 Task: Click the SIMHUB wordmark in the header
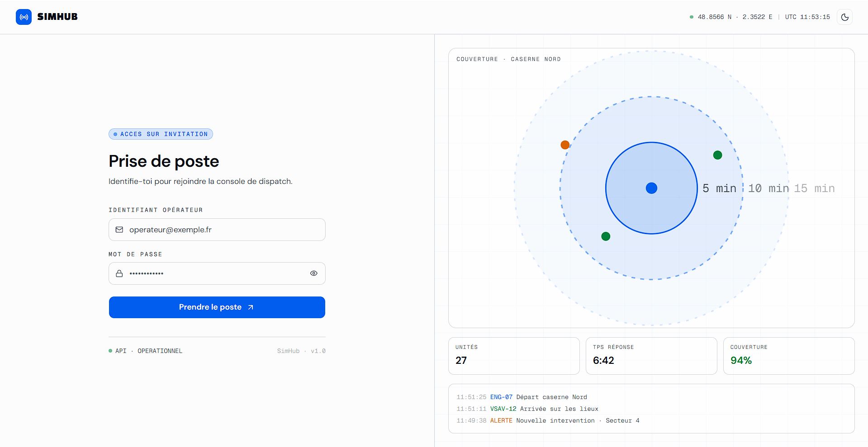pyautogui.click(x=57, y=17)
